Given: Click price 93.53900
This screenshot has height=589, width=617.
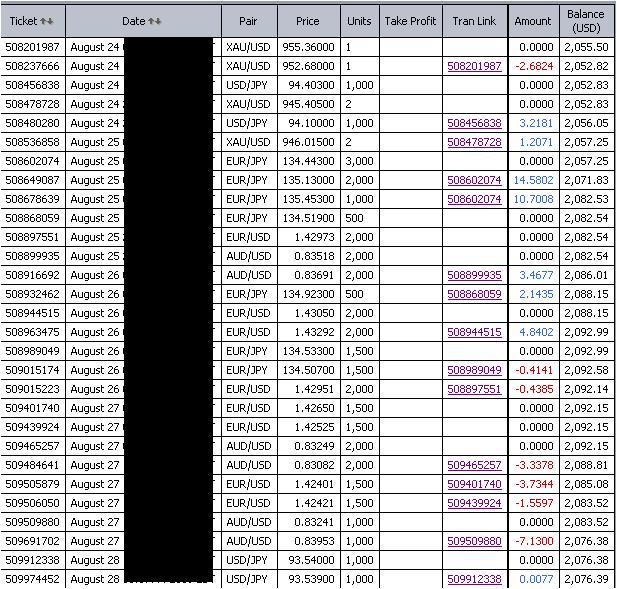Looking at the screenshot, I should click(312, 579).
